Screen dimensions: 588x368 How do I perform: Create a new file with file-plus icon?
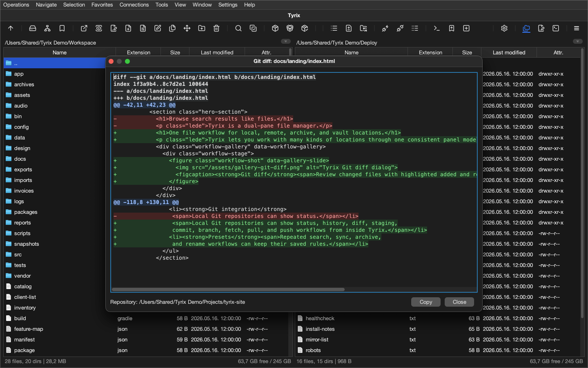128,28
